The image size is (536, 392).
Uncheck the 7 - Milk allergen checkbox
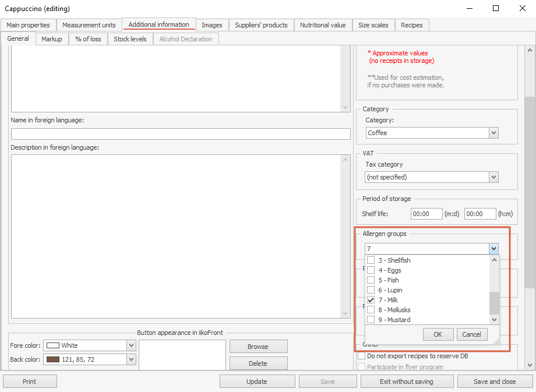pyautogui.click(x=371, y=300)
